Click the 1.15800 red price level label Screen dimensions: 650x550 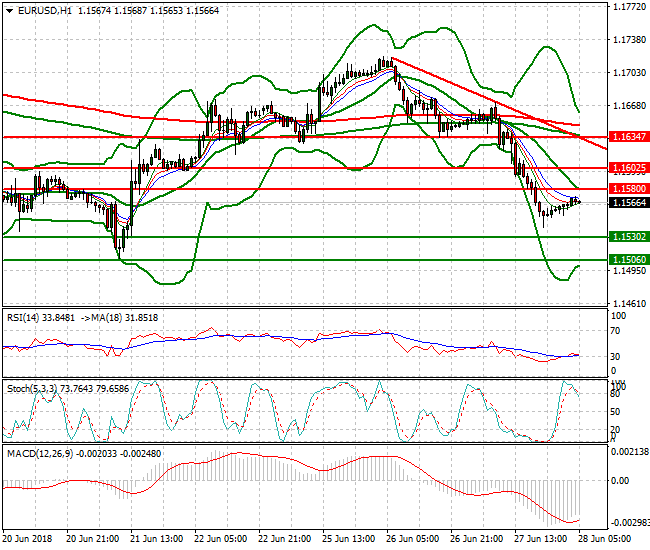(629, 189)
